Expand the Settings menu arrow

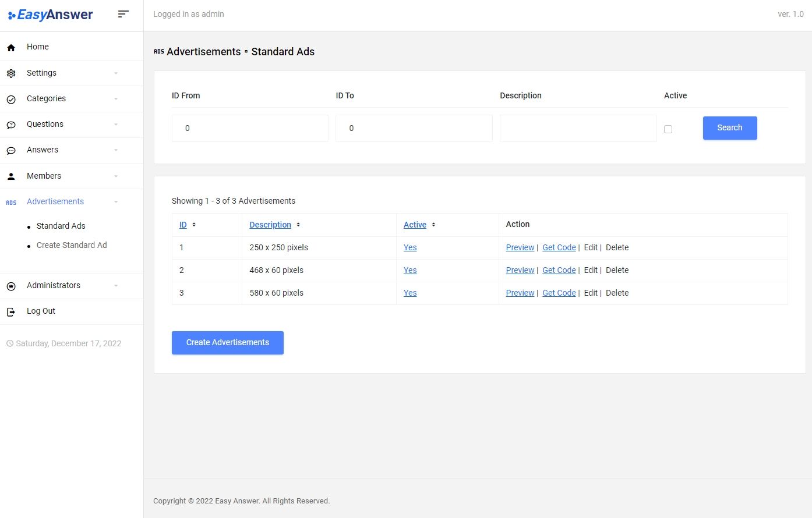(116, 73)
